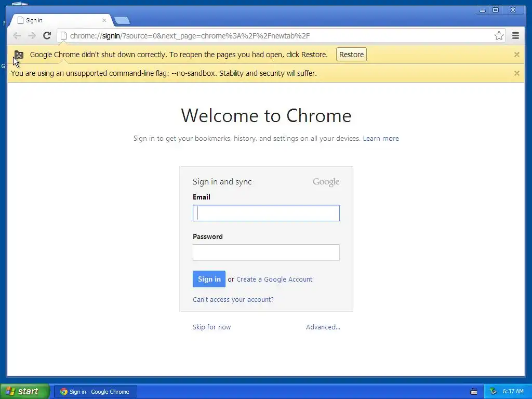This screenshot has width=532, height=399.
Task: Click the browser Back arrow
Action: (17, 36)
